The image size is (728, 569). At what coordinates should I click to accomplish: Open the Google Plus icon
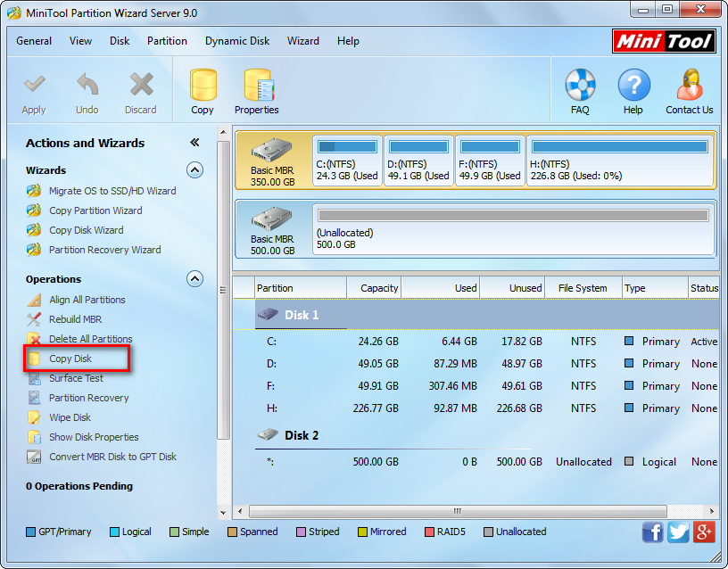click(704, 532)
